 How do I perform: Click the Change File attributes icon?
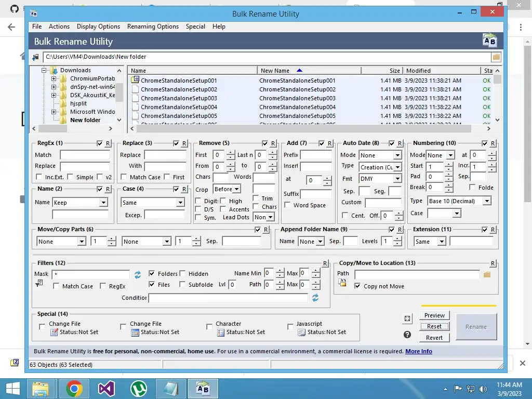click(x=54, y=332)
